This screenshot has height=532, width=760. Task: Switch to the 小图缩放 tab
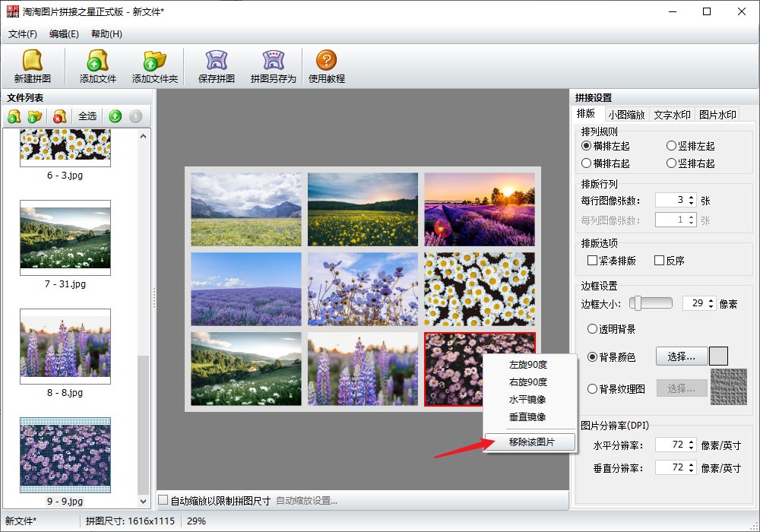pyautogui.click(x=626, y=115)
